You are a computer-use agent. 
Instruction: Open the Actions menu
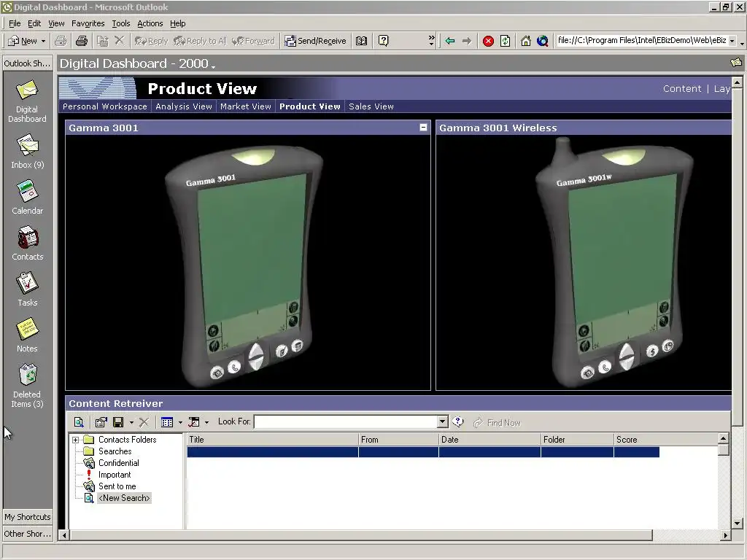pos(150,23)
